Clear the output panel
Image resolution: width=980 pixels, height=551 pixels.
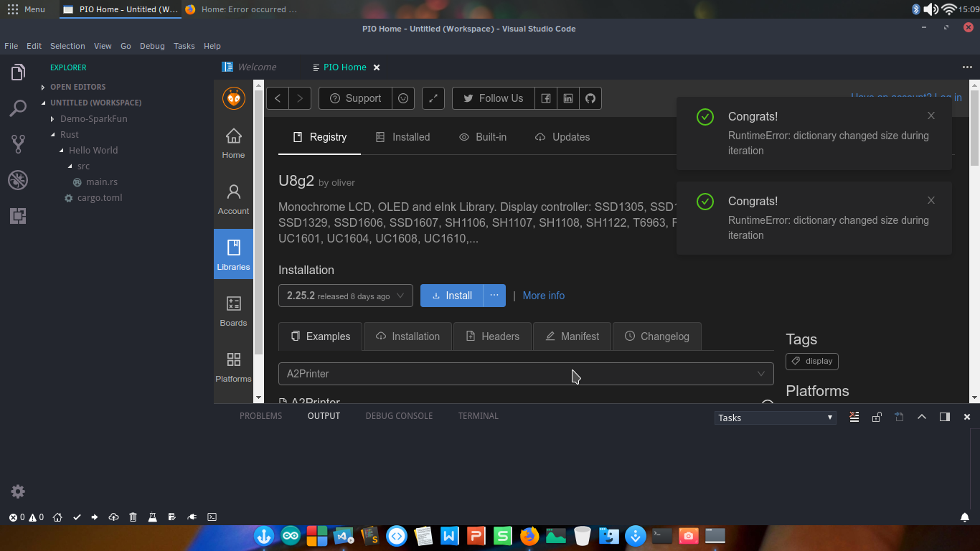point(854,417)
